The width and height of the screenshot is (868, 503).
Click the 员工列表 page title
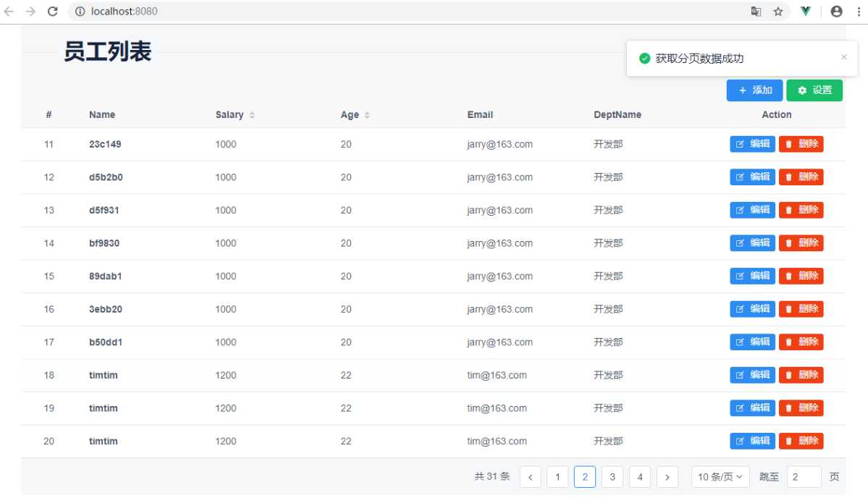coord(107,51)
